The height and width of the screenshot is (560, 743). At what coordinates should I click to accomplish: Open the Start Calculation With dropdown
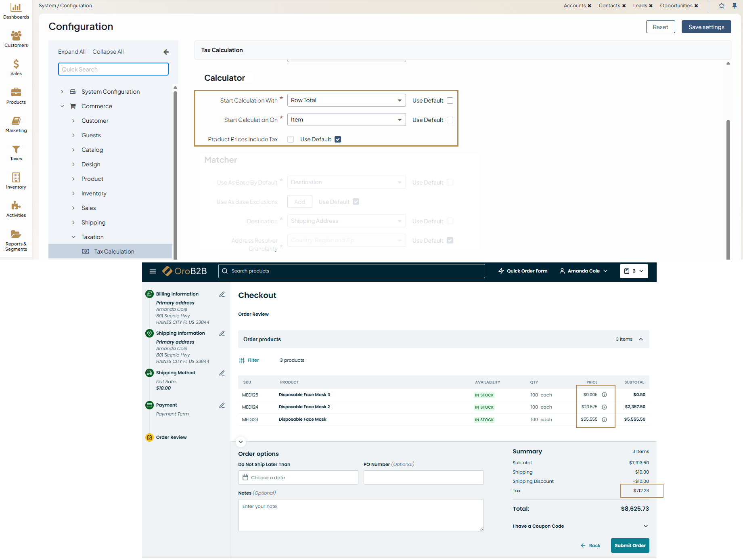point(346,100)
